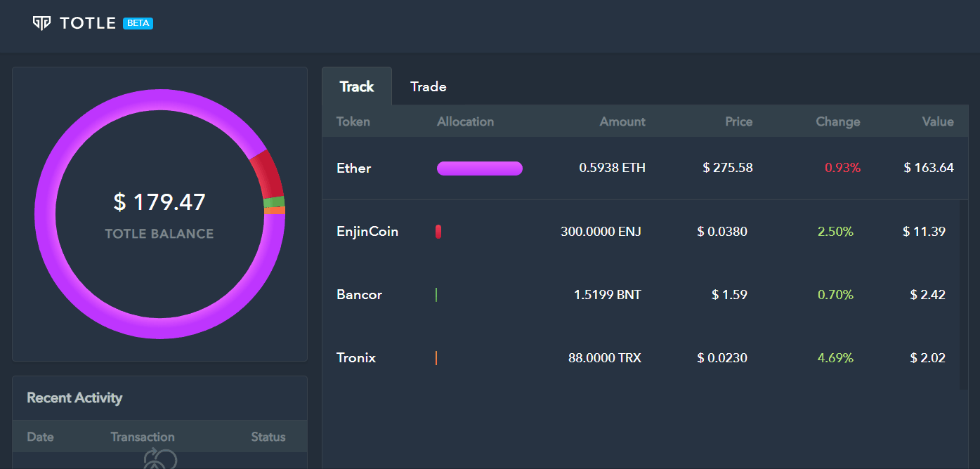Select the Tronix token name
980x469 pixels.
point(356,357)
